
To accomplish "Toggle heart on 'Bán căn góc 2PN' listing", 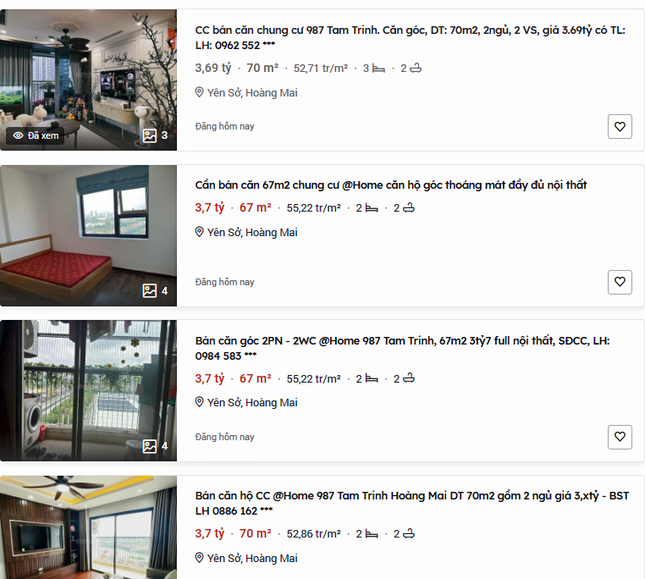I will 619,437.
